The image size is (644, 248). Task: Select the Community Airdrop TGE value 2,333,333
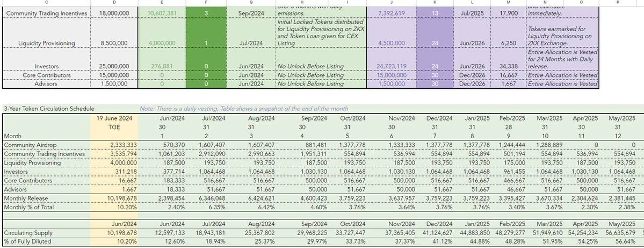click(117, 145)
